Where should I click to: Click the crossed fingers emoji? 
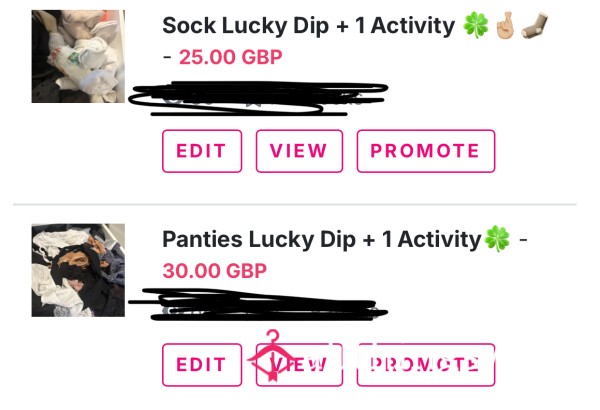pyautogui.click(x=505, y=26)
